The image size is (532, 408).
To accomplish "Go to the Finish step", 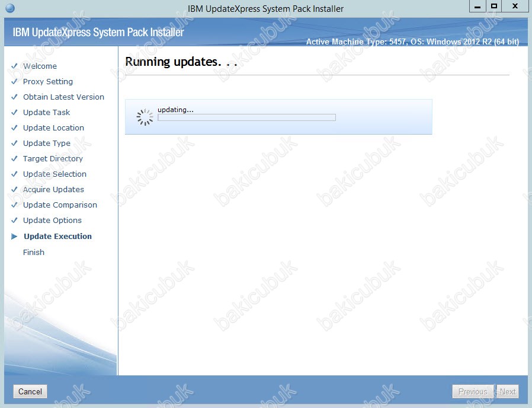I will 34,252.
